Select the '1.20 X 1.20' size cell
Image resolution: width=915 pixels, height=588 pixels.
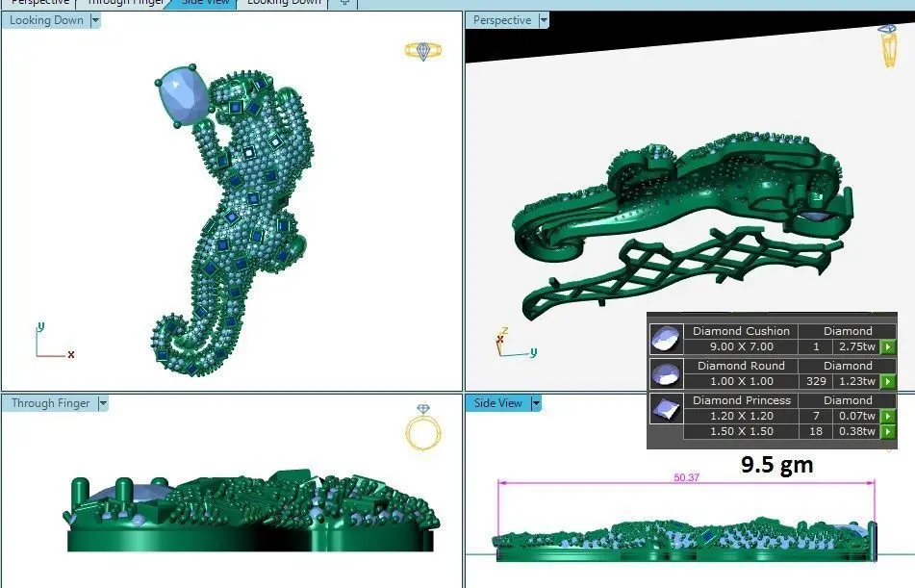point(741,416)
